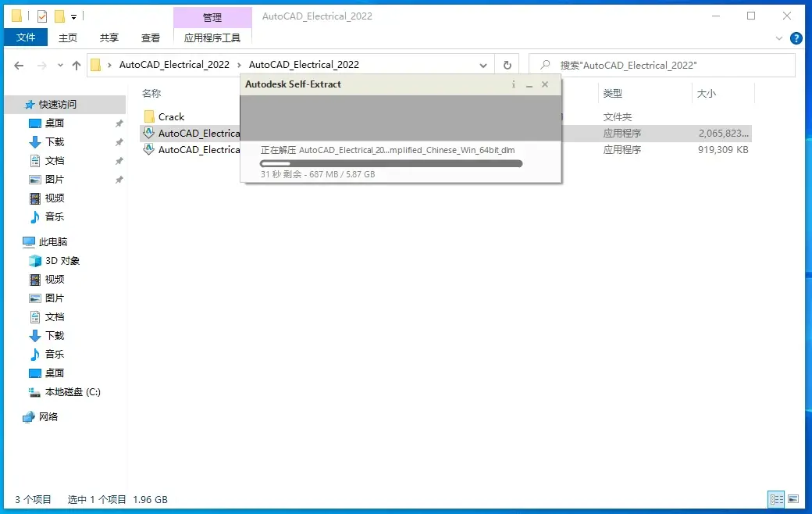Sort files by the 大小 column
The image size is (812, 514).
pyautogui.click(x=707, y=93)
